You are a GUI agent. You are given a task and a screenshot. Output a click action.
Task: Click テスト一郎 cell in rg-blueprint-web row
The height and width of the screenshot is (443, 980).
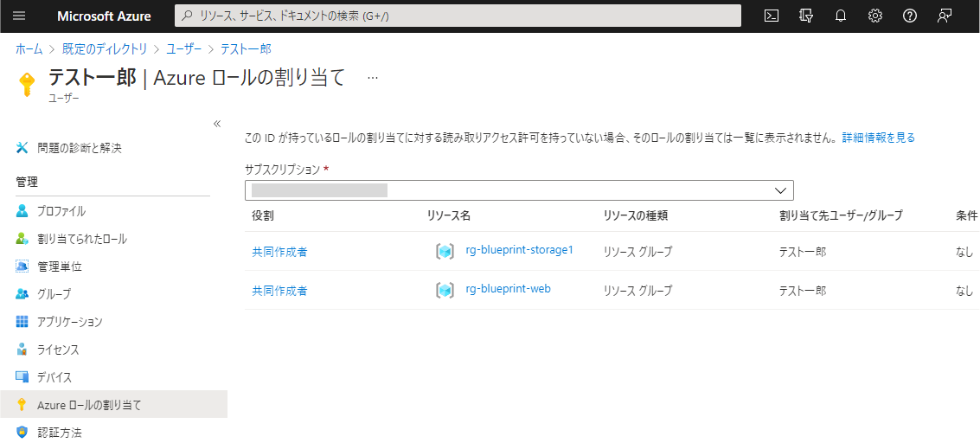coord(803,291)
